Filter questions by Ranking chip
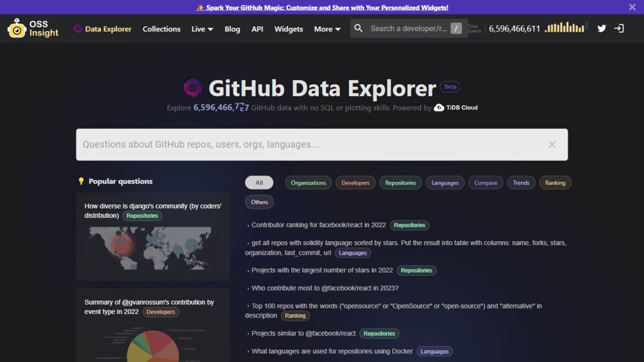Screen dimensions: 644x362 point(555,183)
